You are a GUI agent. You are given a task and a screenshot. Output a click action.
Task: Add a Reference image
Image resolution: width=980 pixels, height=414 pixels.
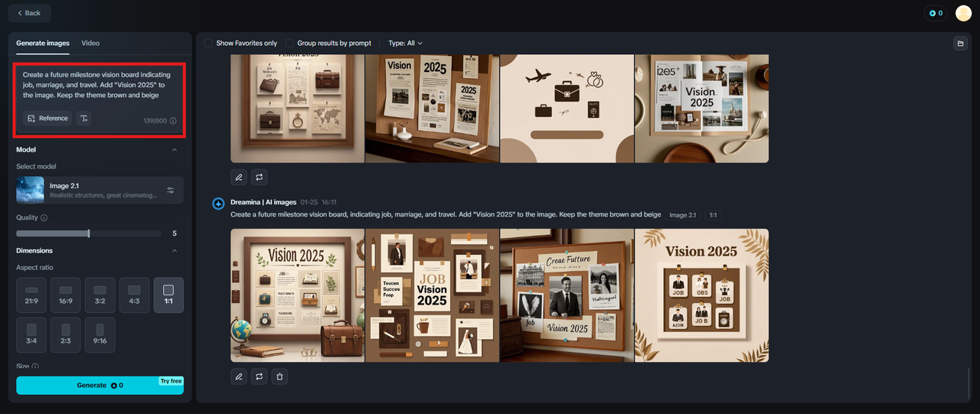tap(47, 118)
